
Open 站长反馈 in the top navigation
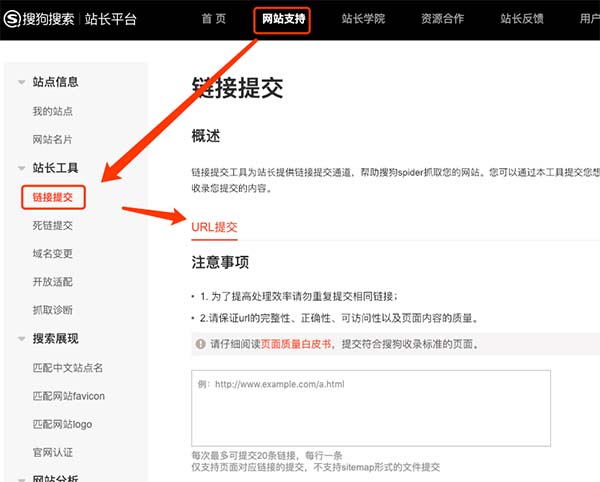523,19
